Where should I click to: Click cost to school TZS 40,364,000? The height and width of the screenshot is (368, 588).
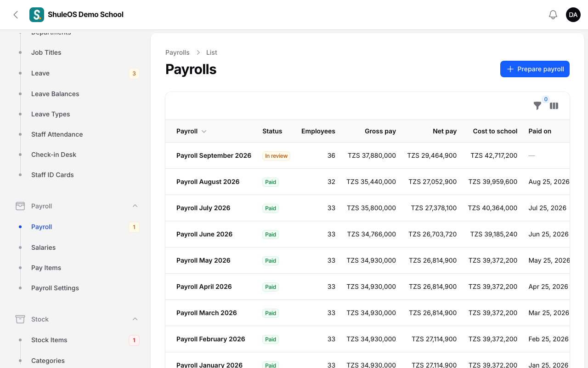492,208
